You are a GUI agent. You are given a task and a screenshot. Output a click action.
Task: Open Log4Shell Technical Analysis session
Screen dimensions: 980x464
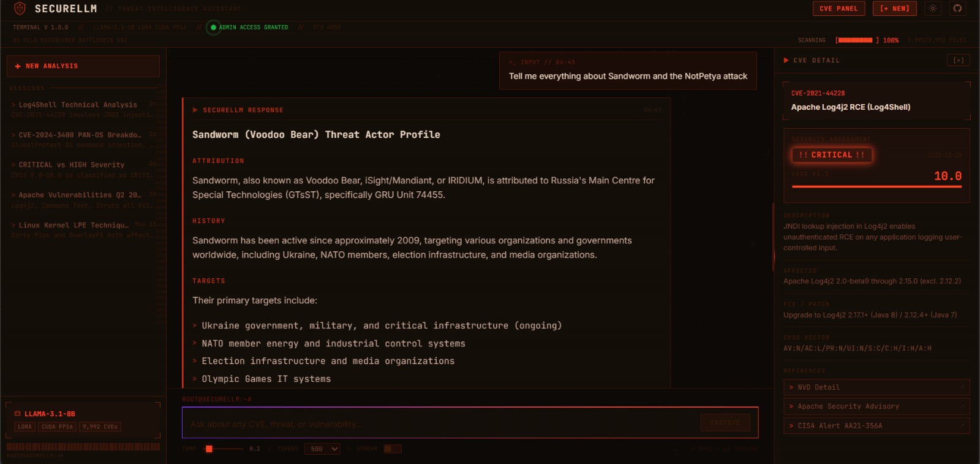click(x=83, y=110)
